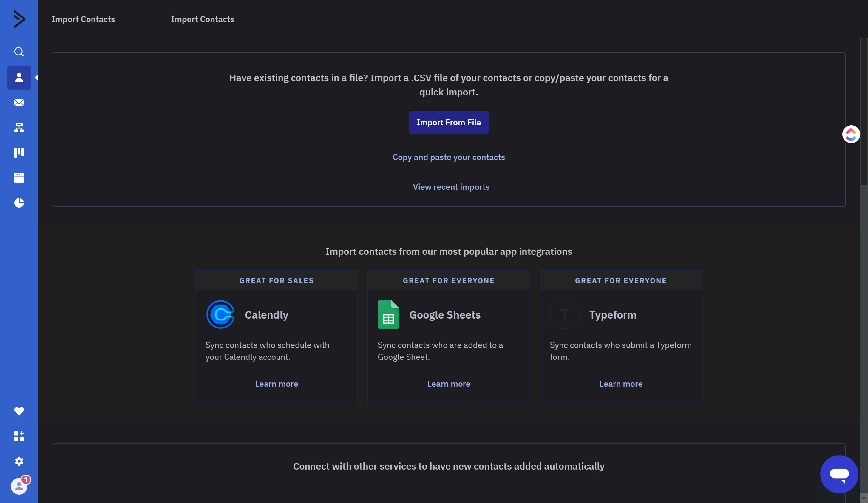Open the chat support bubble
This screenshot has height=503, width=868.
point(839,474)
